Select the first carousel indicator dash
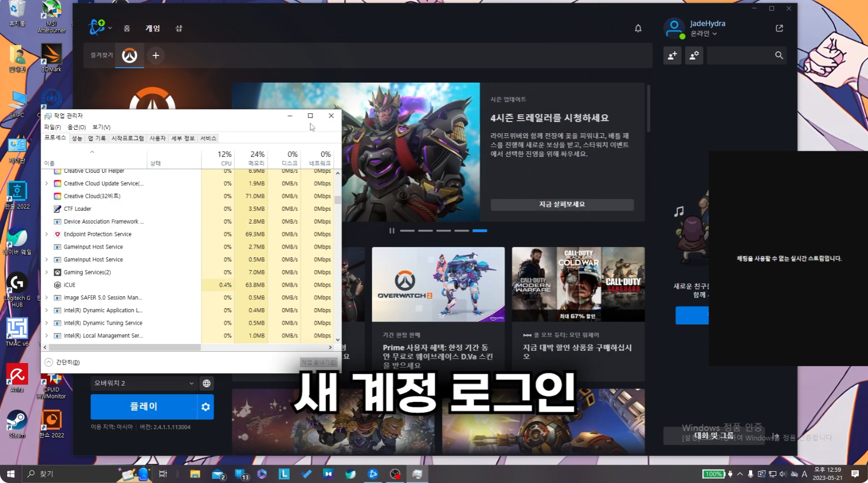Image resolution: width=868 pixels, height=483 pixels. [407, 231]
